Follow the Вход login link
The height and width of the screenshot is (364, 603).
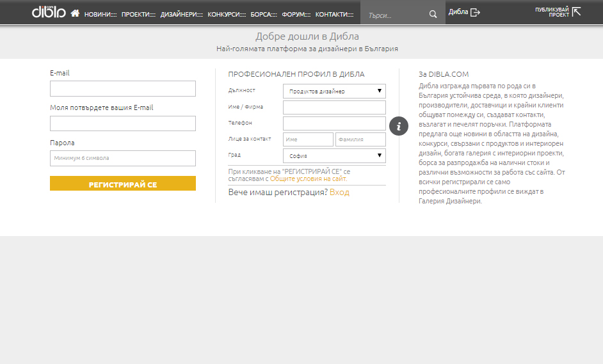pyautogui.click(x=339, y=192)
